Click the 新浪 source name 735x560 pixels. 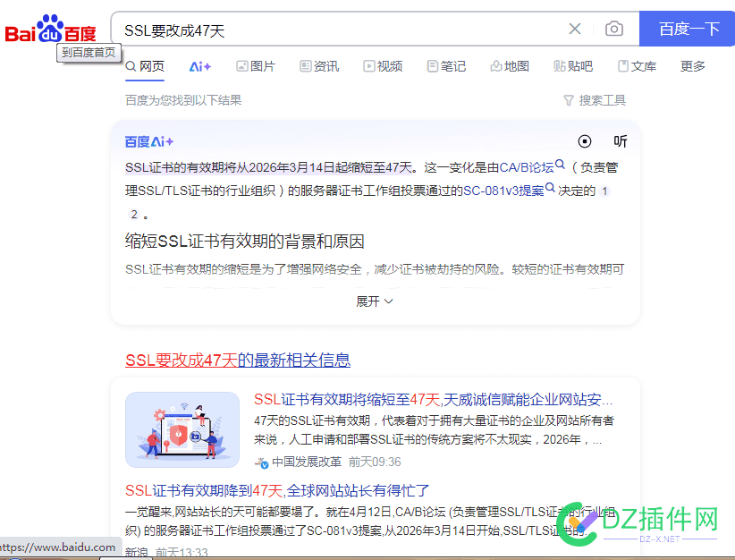point(137,553)
